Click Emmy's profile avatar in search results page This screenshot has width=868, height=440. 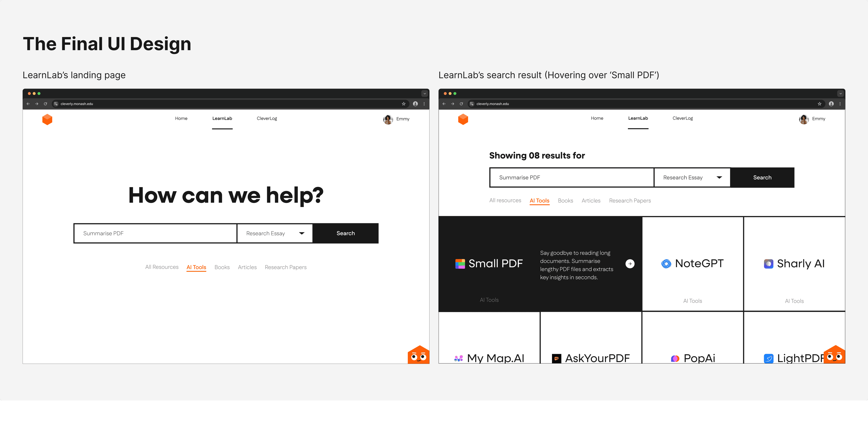point(804,119)
